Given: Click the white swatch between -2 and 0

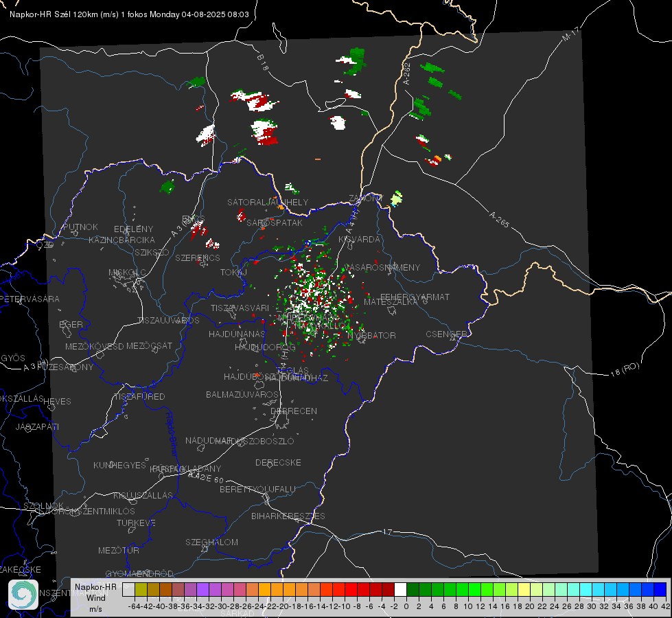Looking at the screenshot, I should coord(400,589).
